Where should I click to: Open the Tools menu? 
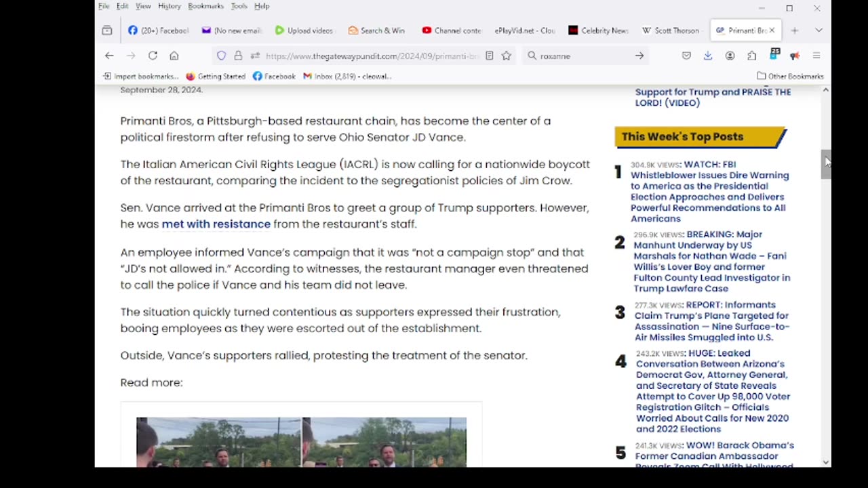239,6
